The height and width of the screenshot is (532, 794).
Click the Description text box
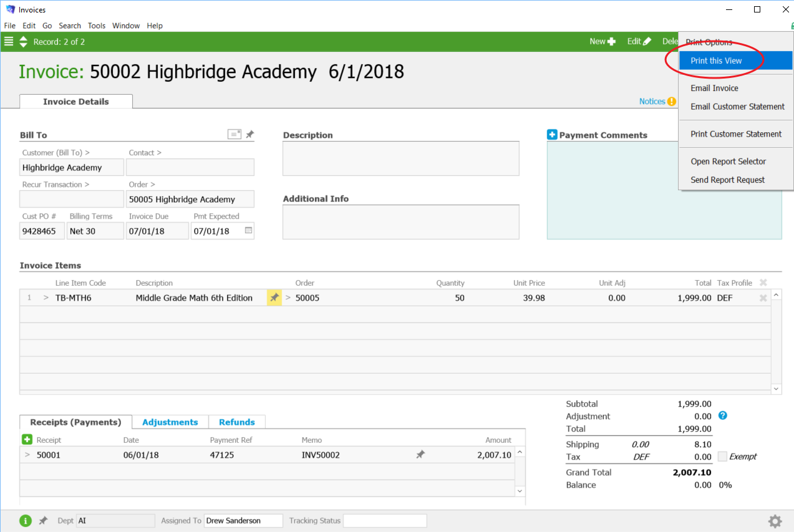coord(401,158)
